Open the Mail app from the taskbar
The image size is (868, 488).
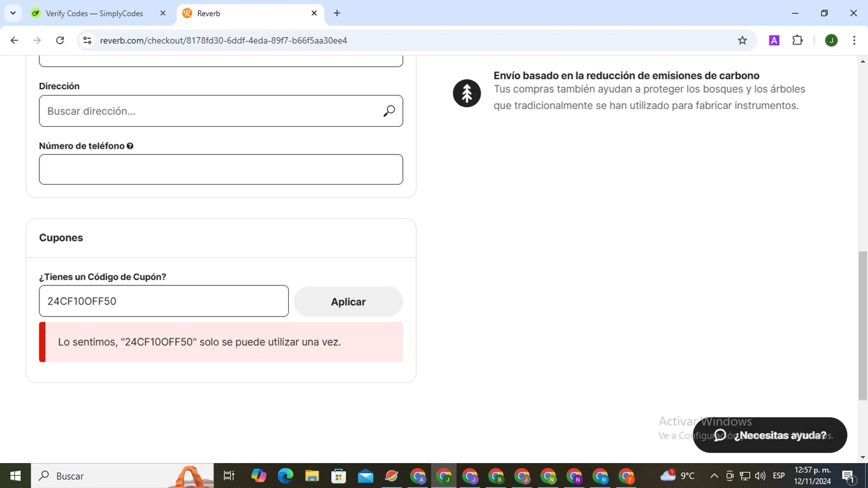click(x=365, y=476)
